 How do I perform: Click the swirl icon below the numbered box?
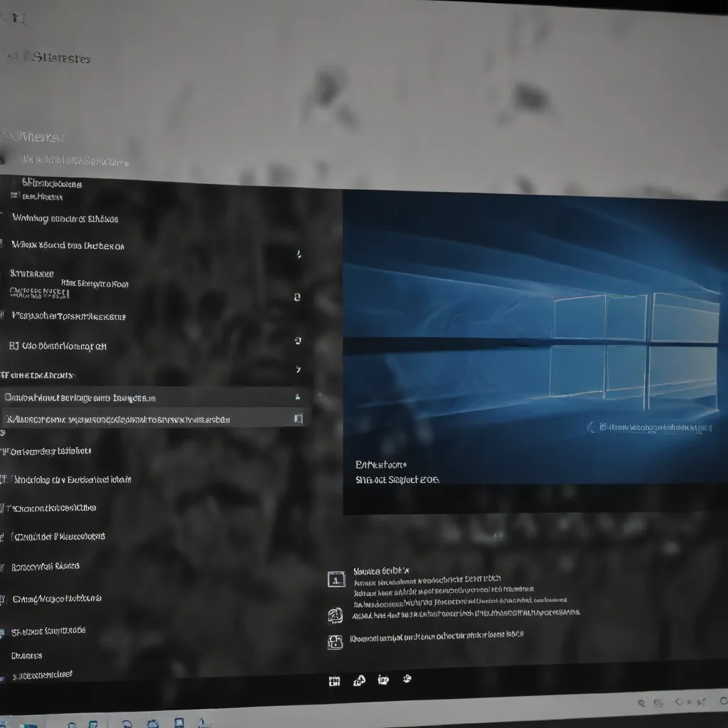point(336,616)
